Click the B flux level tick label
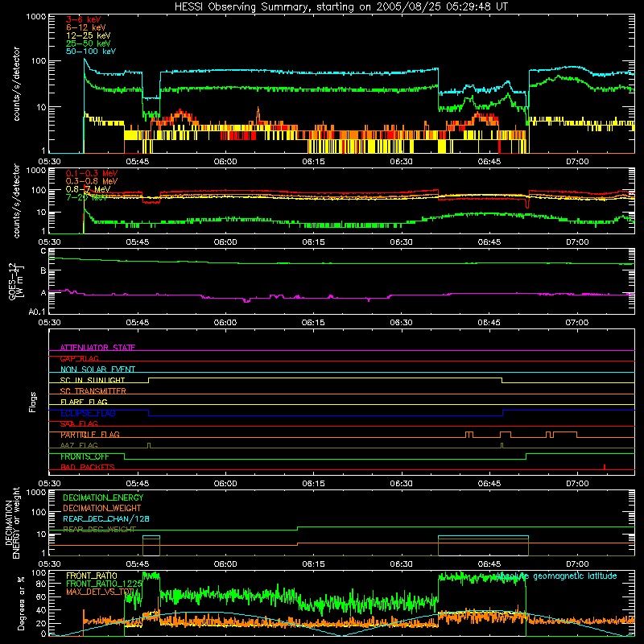Viewport: 644px width, 644px height. click(43, 270)
